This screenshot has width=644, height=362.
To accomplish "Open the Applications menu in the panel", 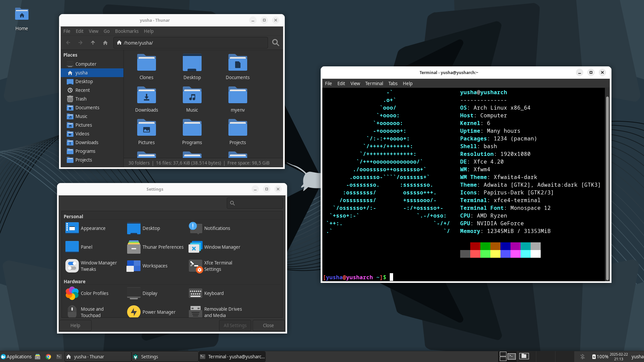I will 16,356.
